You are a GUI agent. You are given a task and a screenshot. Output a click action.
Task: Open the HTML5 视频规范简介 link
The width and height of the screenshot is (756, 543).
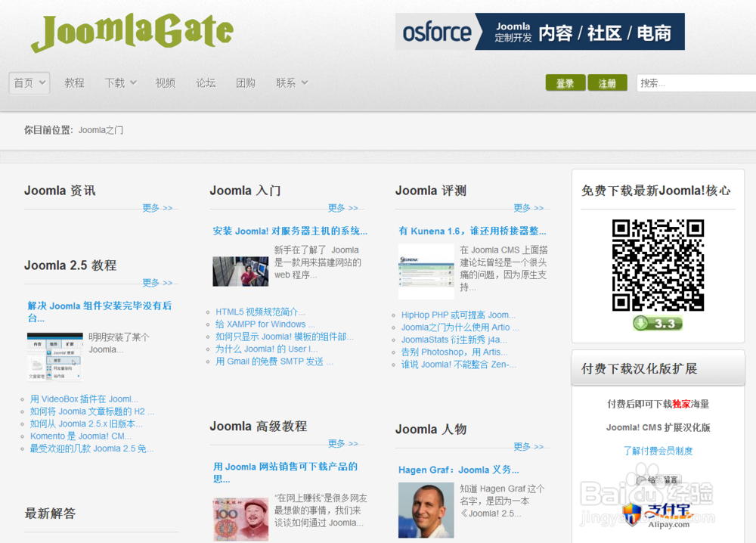tap(260, 312)
